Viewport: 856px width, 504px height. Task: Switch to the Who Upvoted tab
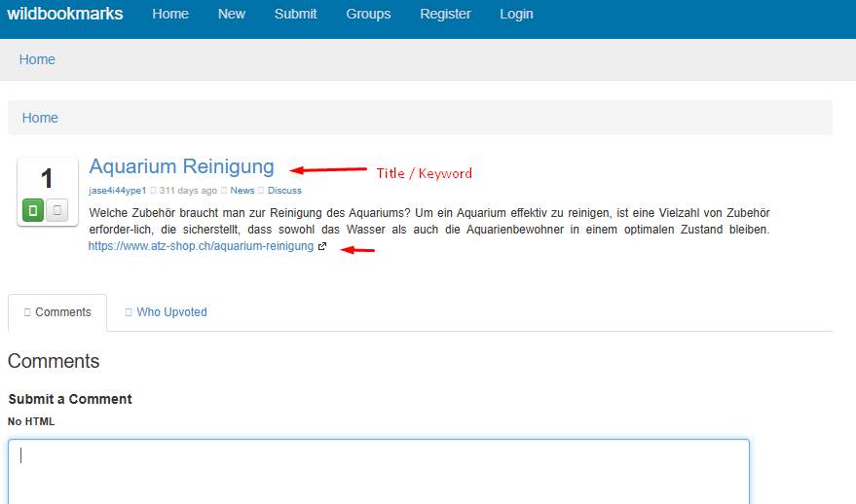(x=167, y=312)
